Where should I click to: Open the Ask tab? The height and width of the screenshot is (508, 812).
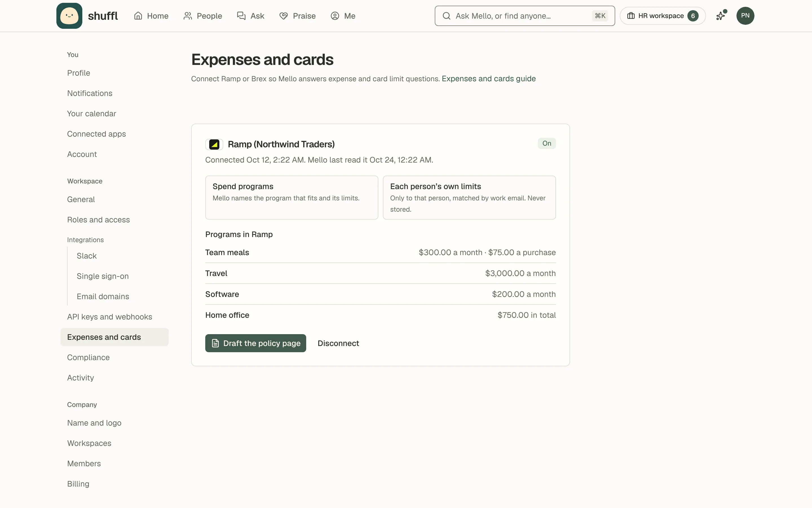[x=251, y=16]
